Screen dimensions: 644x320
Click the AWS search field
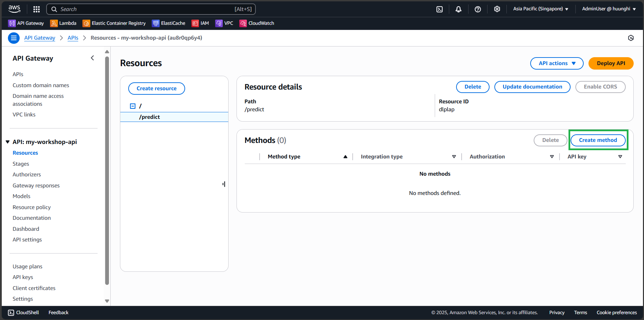click(151, 9)
